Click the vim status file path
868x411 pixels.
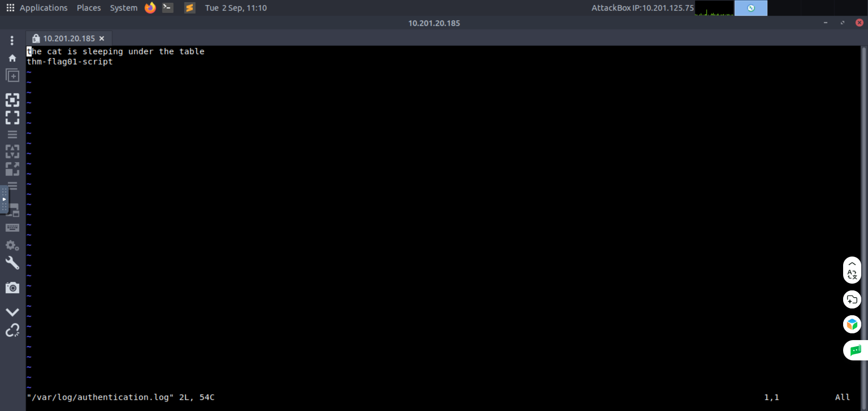pos(100,397)
